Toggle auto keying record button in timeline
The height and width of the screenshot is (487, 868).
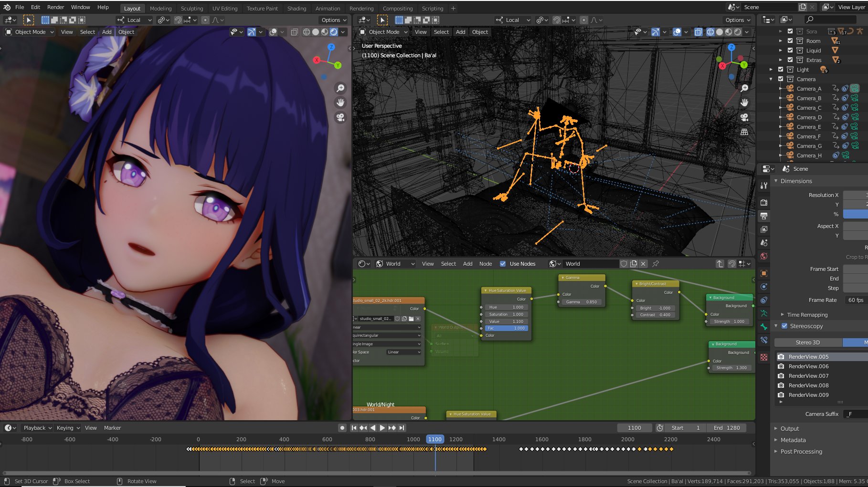342,428
